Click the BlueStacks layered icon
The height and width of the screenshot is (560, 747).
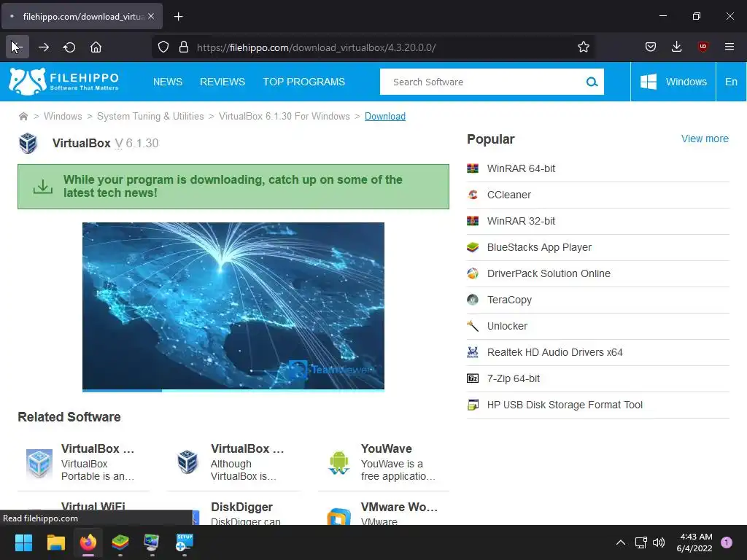[x=473, y=247]
